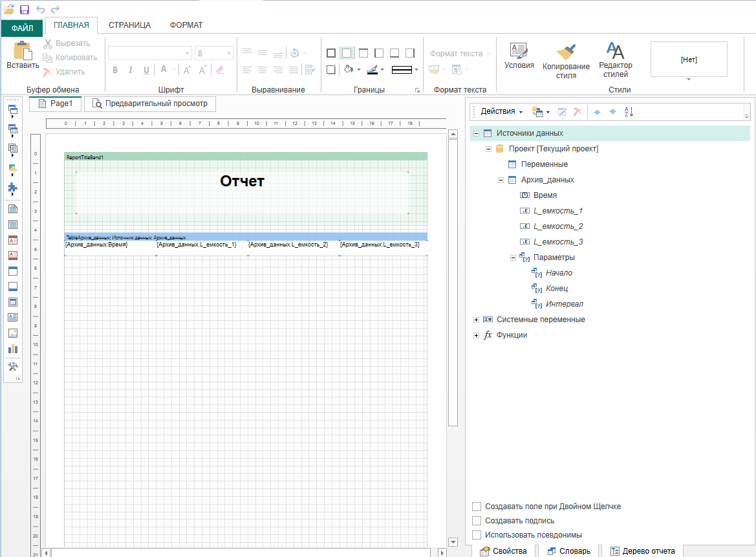The image size is (756, 557).
Task: Check the 'Использовать псевдонимы' option
Action: [x=477, y=535]
